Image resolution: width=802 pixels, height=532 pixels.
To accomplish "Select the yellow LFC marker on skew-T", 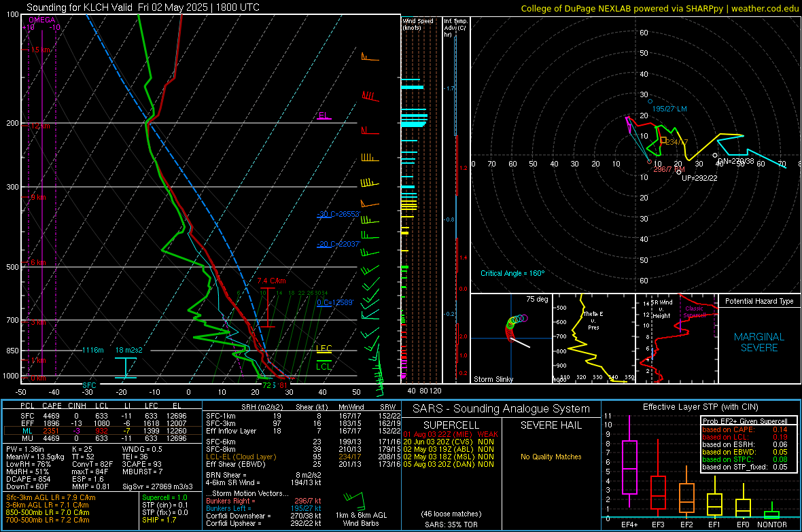I will pyautogui.click(x=324, y=349).
